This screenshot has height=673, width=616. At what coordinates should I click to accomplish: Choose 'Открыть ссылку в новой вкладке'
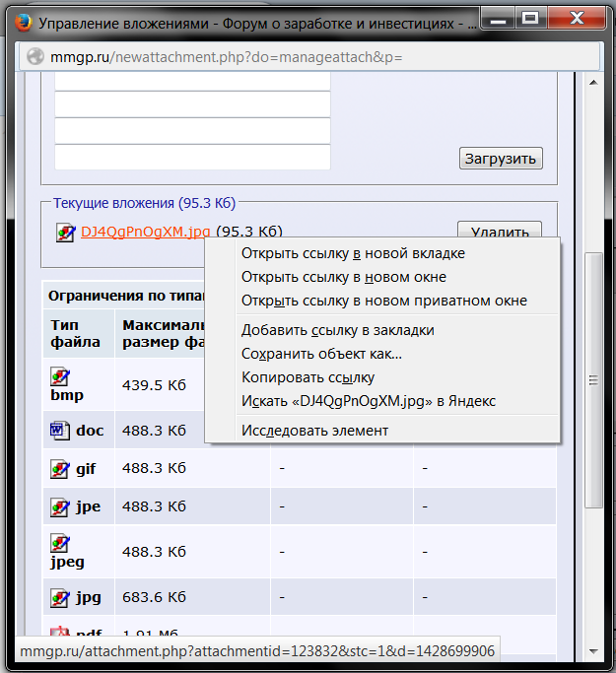(x=353, y=253)
